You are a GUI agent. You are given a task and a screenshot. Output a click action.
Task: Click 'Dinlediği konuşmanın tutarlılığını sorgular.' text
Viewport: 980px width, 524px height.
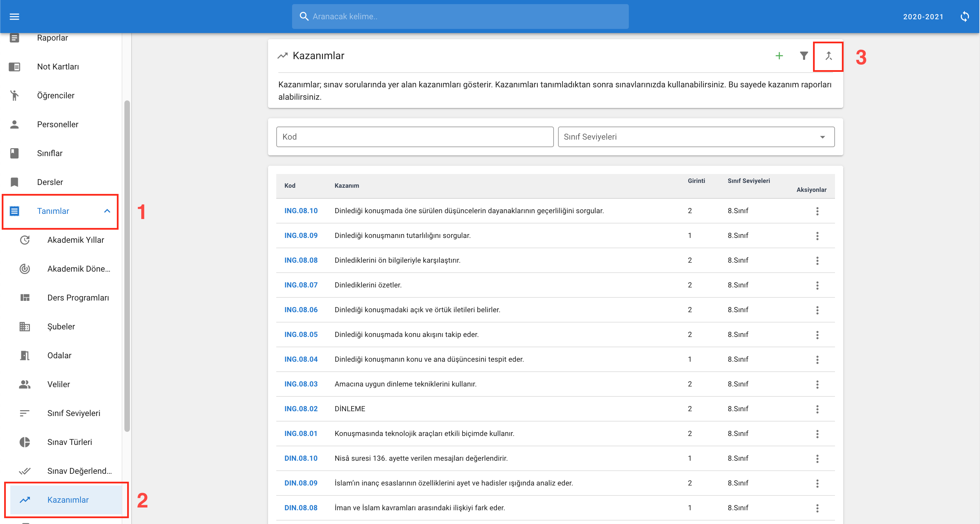pyautogui.click(x=402, y=236)
